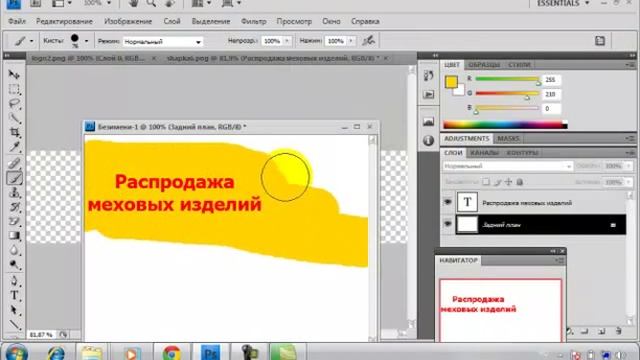
Task: Select the Eyedropper tool
Action: click(14, 147)
